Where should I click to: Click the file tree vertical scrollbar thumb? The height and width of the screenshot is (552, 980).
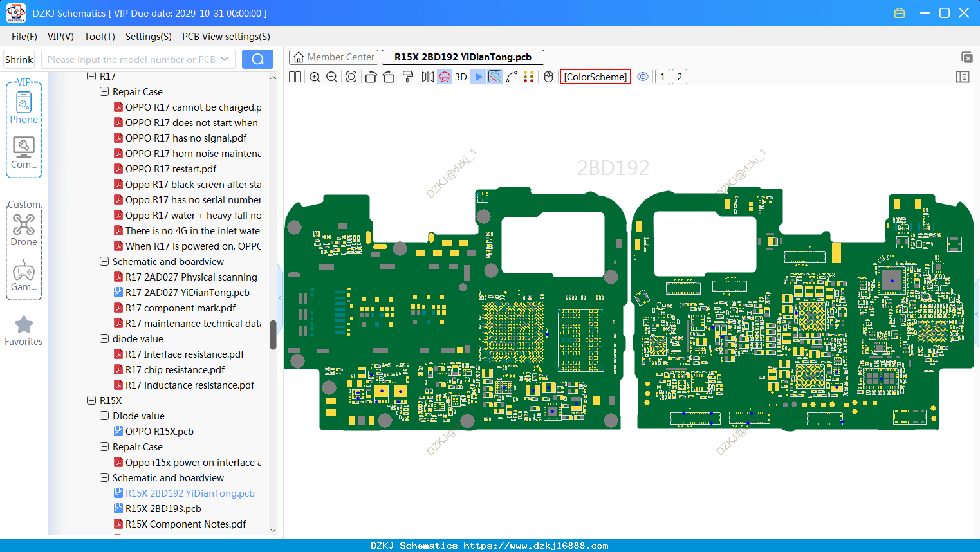click(273, 335)
